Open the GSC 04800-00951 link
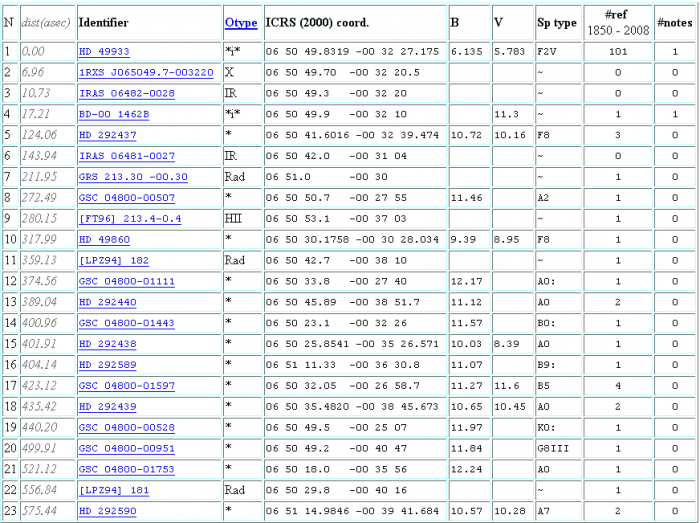Viewport: 700px width, 523px height. pos(127,448)
